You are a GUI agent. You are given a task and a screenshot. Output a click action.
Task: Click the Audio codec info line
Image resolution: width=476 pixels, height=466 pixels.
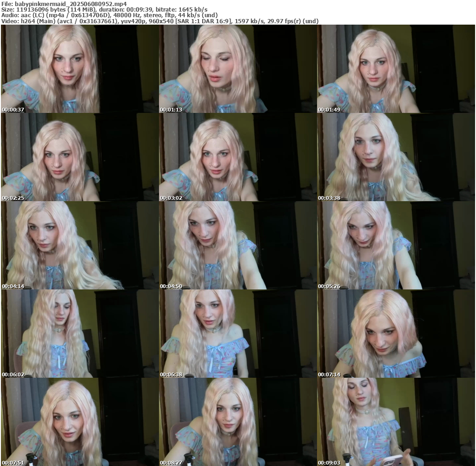(x=110, y=15)
